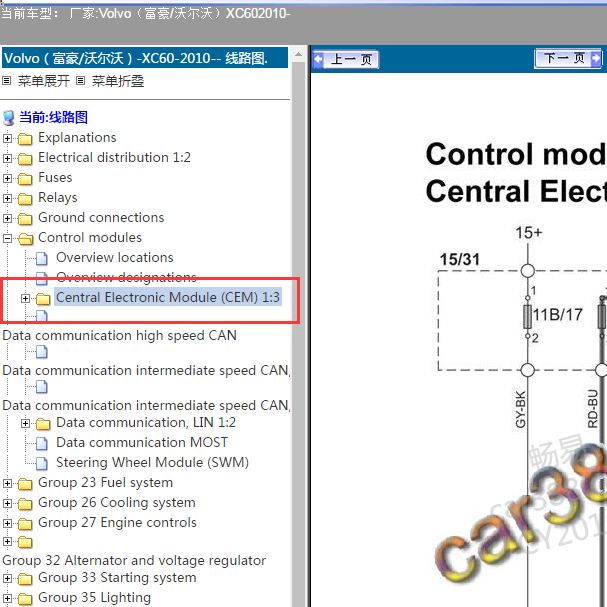This screenshot has width=607, height=607.
Task: Click the Group 26 Cooling system folder icon
Action: [x=25, y=504]
